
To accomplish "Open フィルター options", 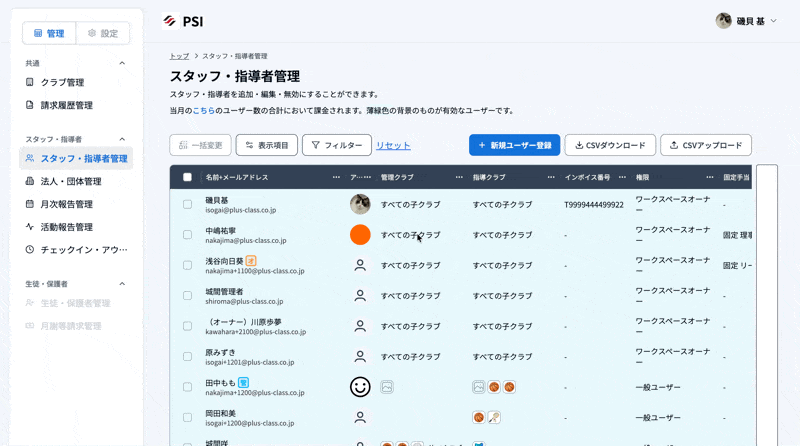I will [337, 145].
